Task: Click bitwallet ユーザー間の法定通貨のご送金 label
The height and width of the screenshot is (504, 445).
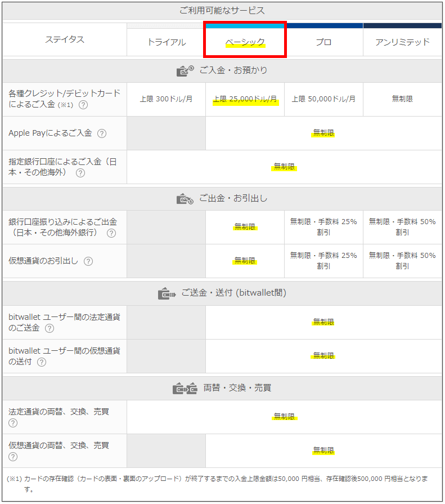Action: (x=64, y=323)
